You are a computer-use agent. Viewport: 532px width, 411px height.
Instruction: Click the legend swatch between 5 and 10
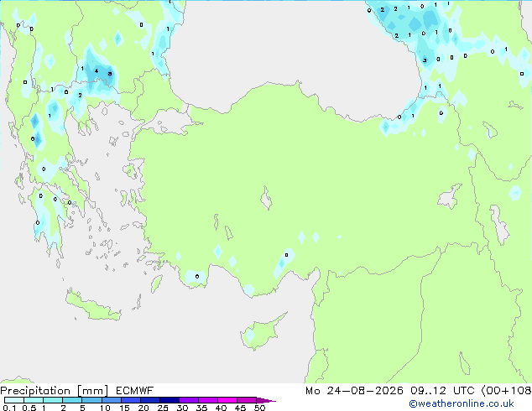tap(91, 400)
